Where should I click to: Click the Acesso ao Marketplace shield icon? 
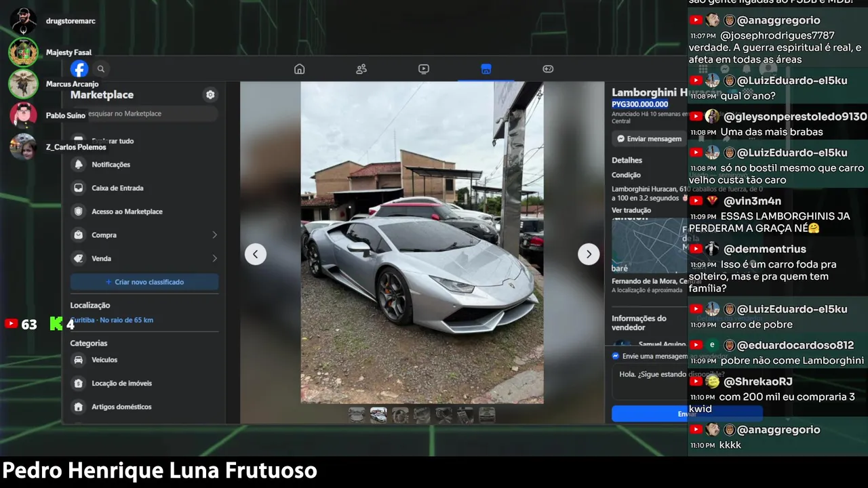point(79,211)
